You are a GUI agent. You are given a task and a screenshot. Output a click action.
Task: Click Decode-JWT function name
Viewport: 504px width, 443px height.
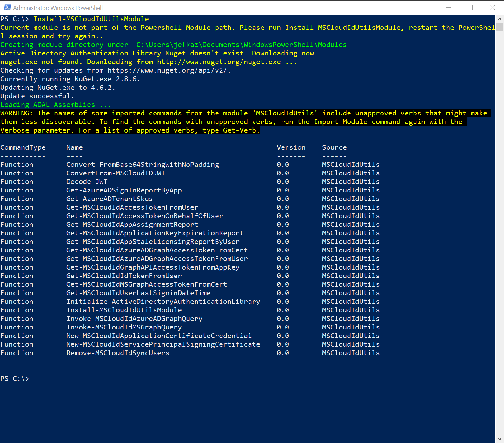coord(87,182)
